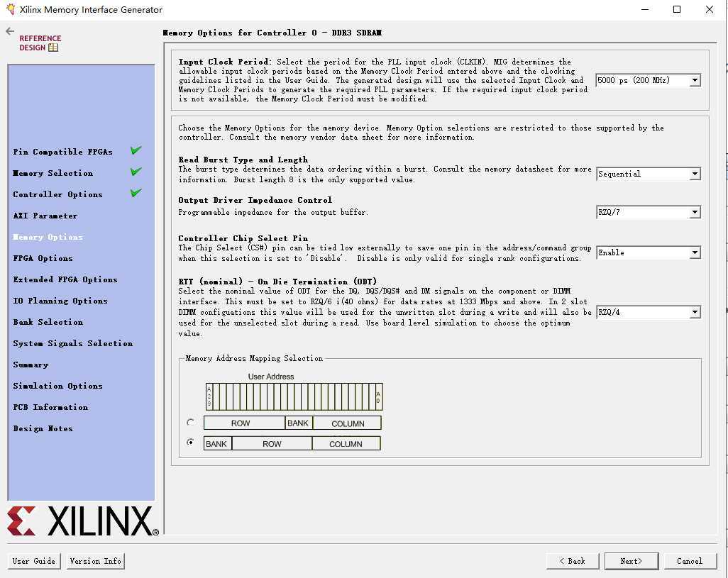
Task: Click green checkmark beside Memory Selection
Action: pyautogui.click(x=136, y=172)
